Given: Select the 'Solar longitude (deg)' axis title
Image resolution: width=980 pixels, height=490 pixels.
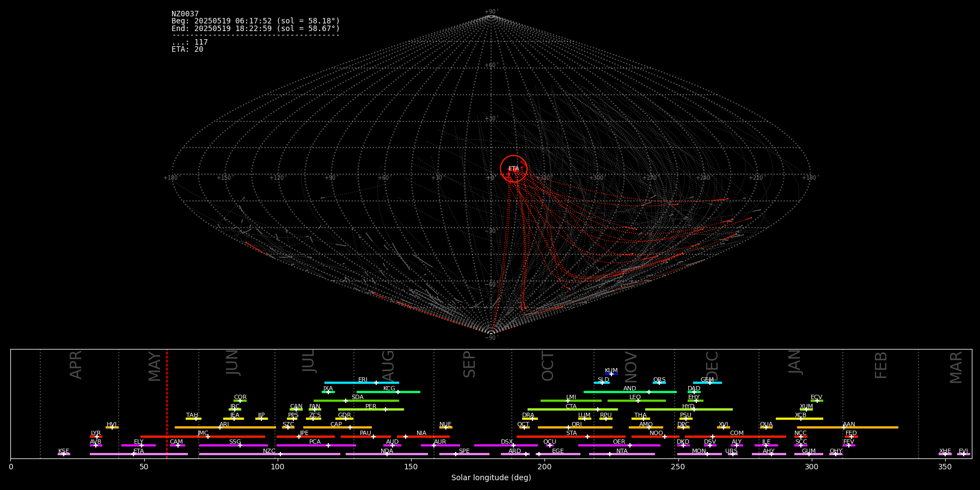Looking at the screenshot, I should (491, 477).
